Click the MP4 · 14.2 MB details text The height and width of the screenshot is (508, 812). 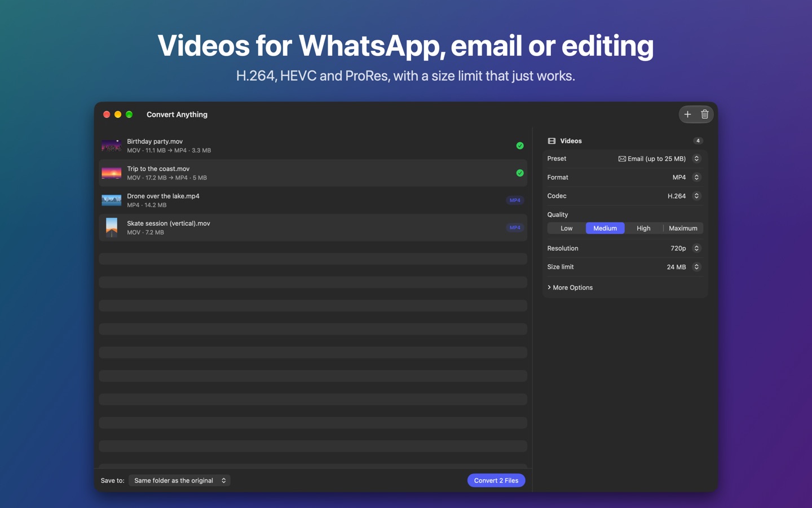147,205
